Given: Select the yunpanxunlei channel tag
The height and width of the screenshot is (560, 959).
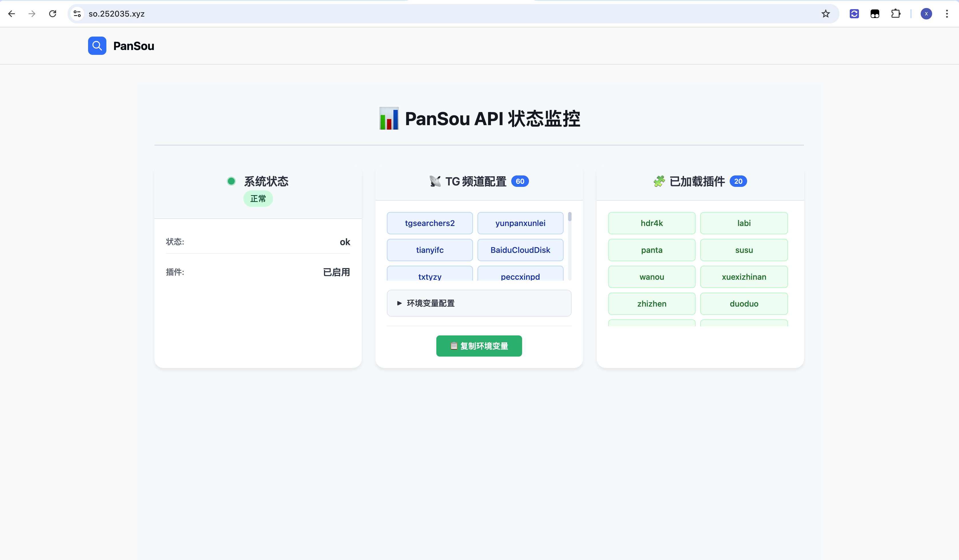Looking at the screenshot, I should coord(520,223).
